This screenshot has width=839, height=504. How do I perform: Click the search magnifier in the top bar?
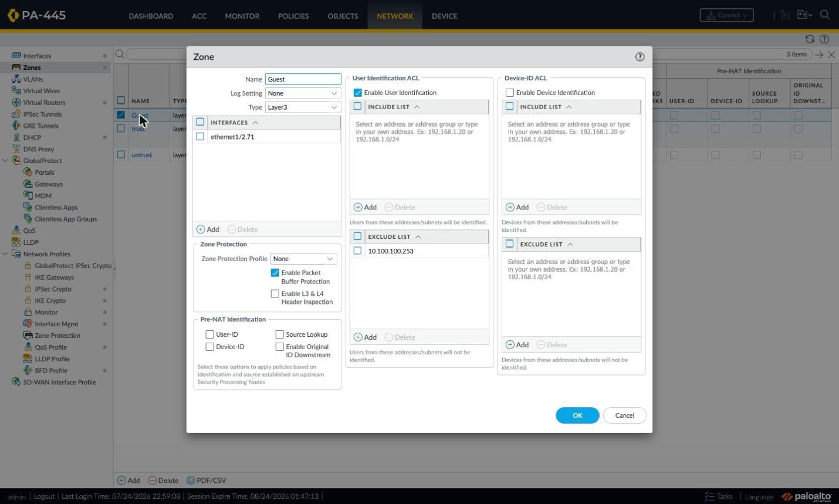pos(825,15)
